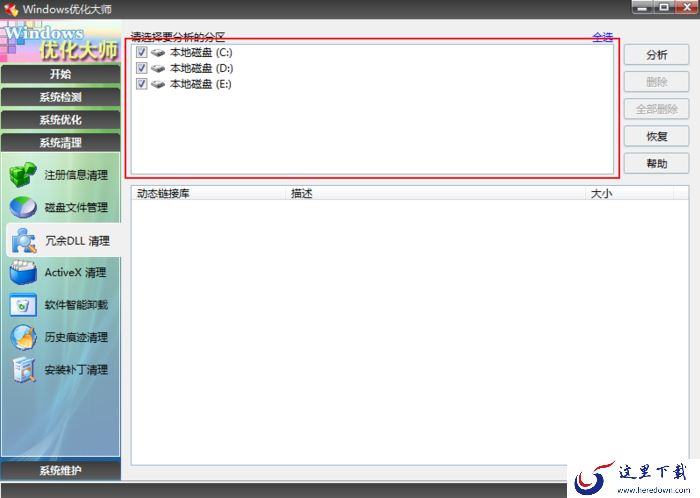The image size is (700, 498).
Task: Select the 冗余DLL 清理 puzzle icon
Action: pos(24,241)
